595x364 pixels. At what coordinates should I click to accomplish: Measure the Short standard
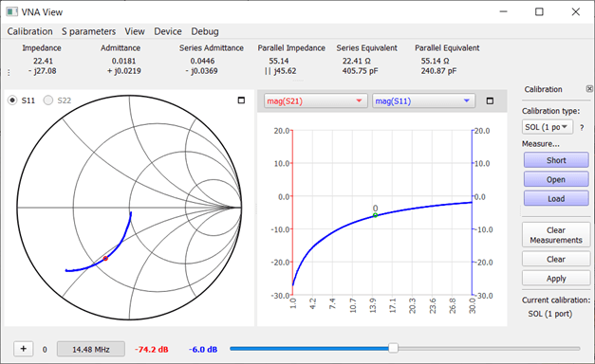pos(556,160)
